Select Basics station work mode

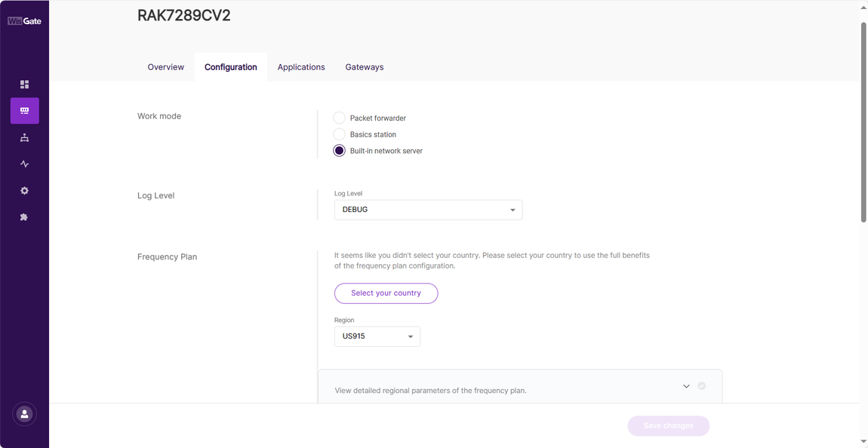(340, 134)
